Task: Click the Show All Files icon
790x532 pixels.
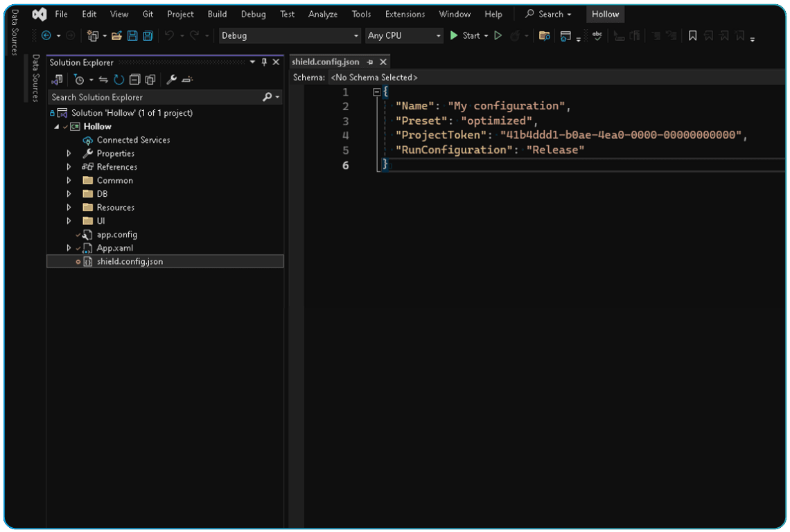Action: click(x=150, y=80)
